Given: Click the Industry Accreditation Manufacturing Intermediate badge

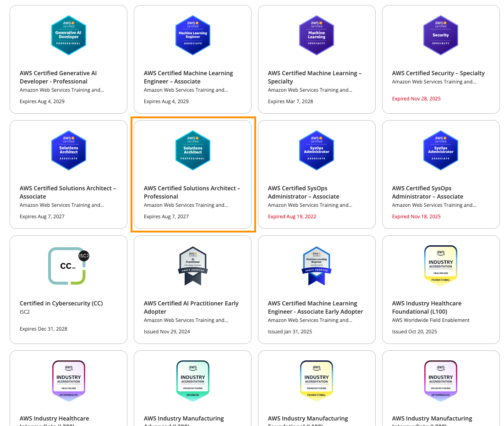Looking at the screenshot, I should click(441, 381).
